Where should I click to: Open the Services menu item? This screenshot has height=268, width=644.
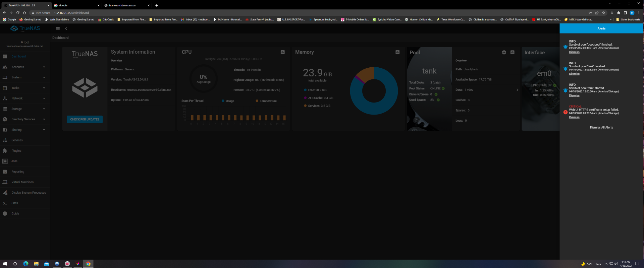[x=17, y=140]
